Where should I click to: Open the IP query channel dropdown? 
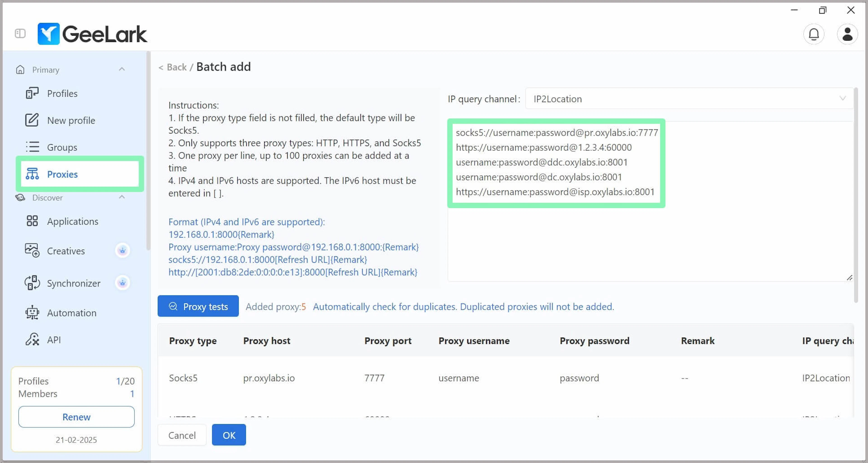pyautogui.click(x=689, y=99)
